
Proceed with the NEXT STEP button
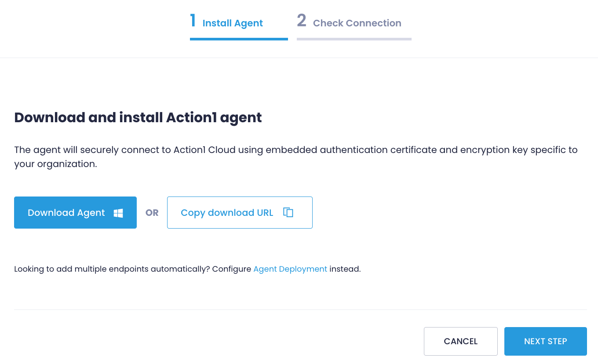[546, 341]
